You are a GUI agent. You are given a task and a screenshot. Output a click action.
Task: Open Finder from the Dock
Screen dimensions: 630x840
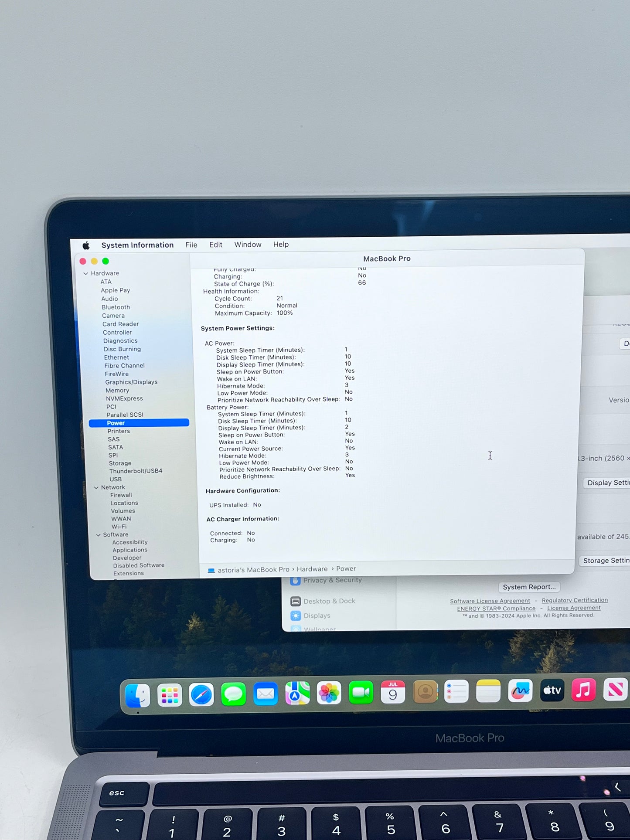[137, 695]
